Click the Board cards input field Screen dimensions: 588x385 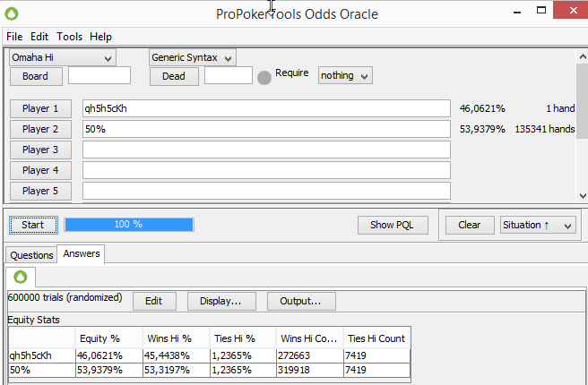99,75
